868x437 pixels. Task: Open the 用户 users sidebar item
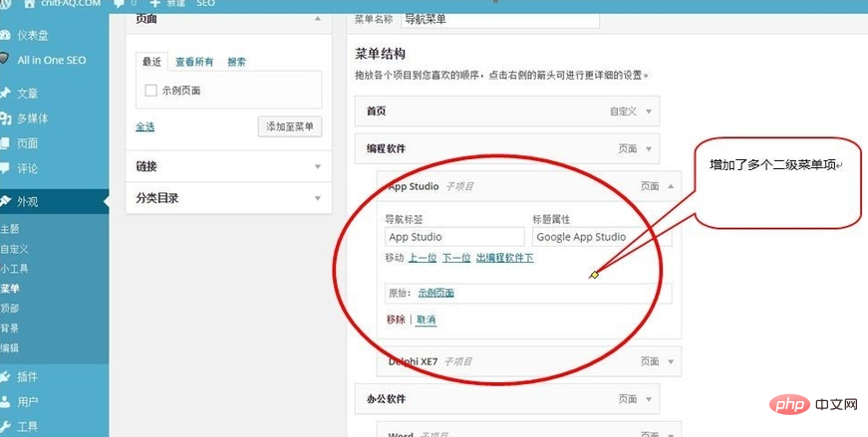click(x=27, y=401)
